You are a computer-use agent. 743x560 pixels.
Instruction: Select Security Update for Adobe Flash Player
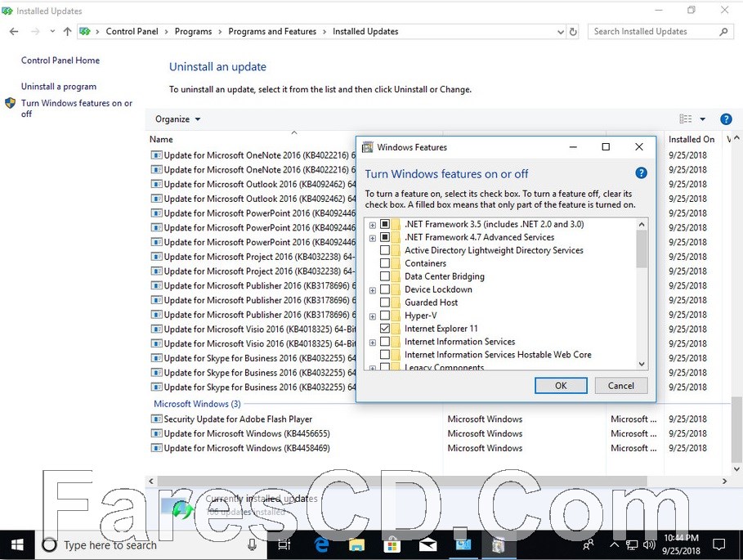(238, 419)
